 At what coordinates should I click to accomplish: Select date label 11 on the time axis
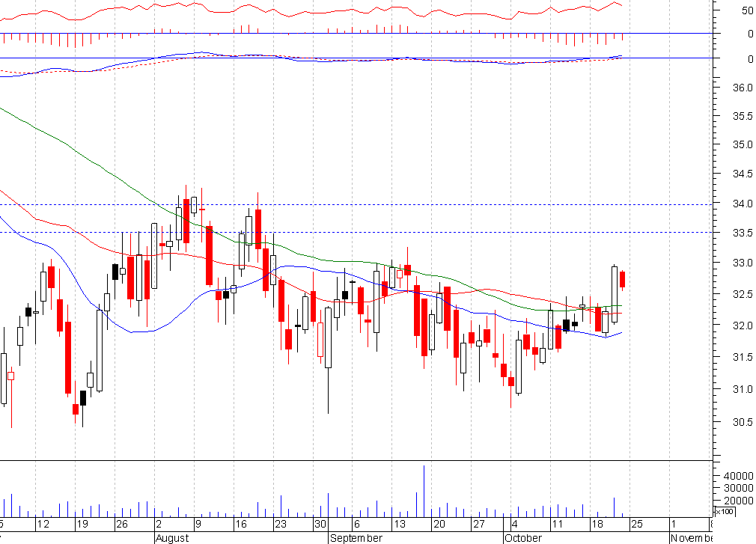(x=558, y=525)
